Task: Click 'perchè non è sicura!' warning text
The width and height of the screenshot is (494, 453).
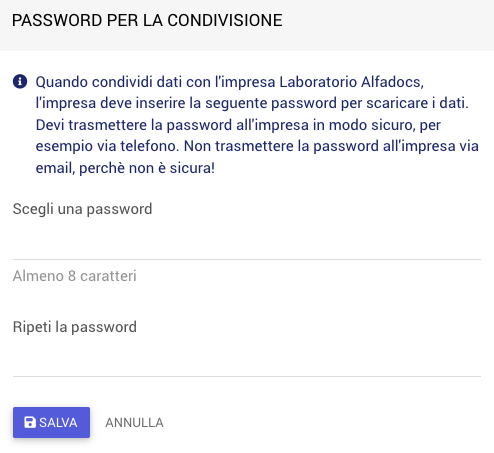Action: click(x=147, y=168)
